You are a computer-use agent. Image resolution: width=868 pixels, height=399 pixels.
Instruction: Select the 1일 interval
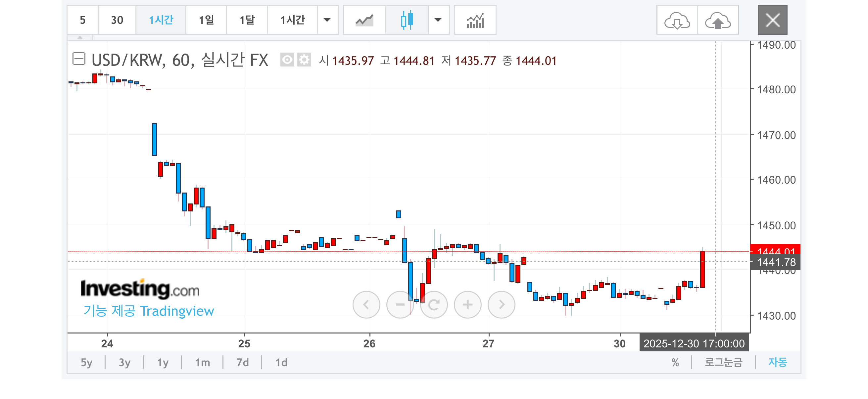pyautogui.click(x=206, y=20)
